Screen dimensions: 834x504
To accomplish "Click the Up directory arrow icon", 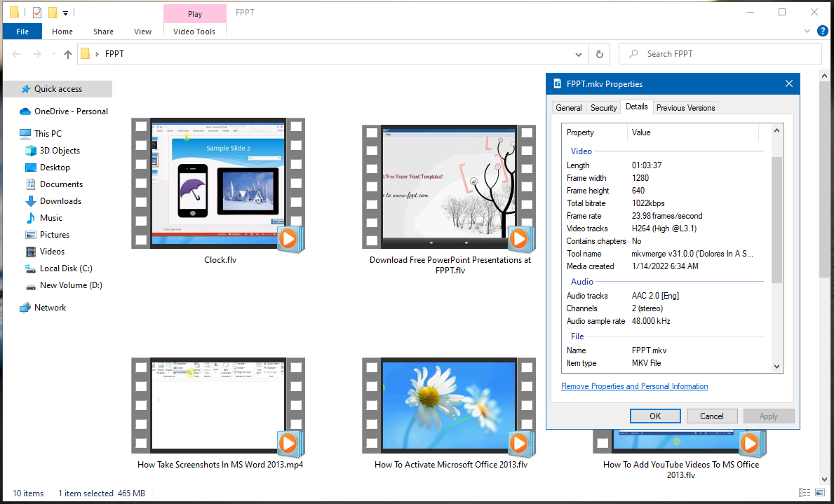I will point(68,54).
